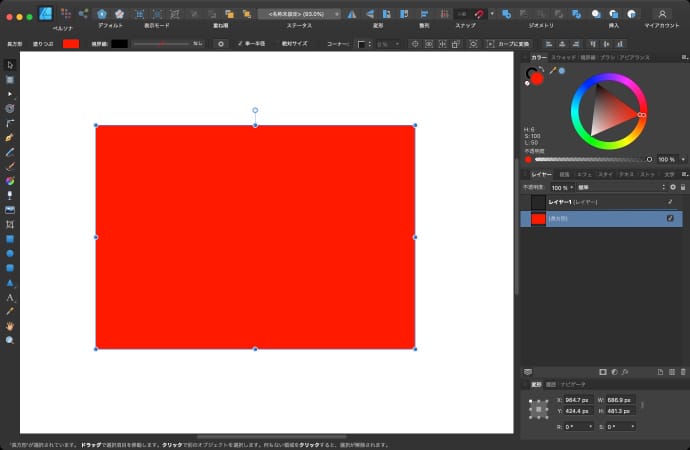
Task: Toggle the 単一半径 checkbox
Action: [x=241, y=44]
